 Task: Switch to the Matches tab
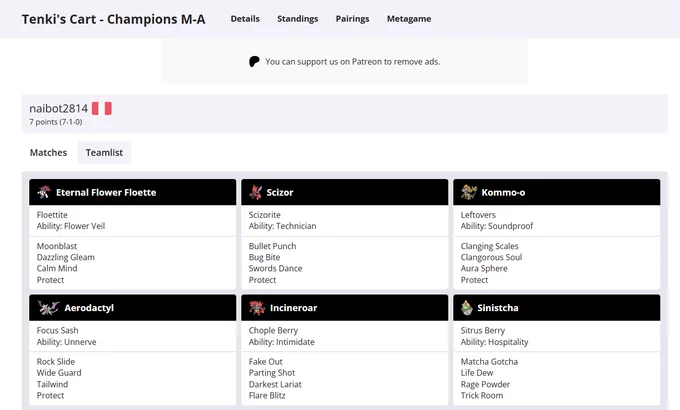point(48,152)
